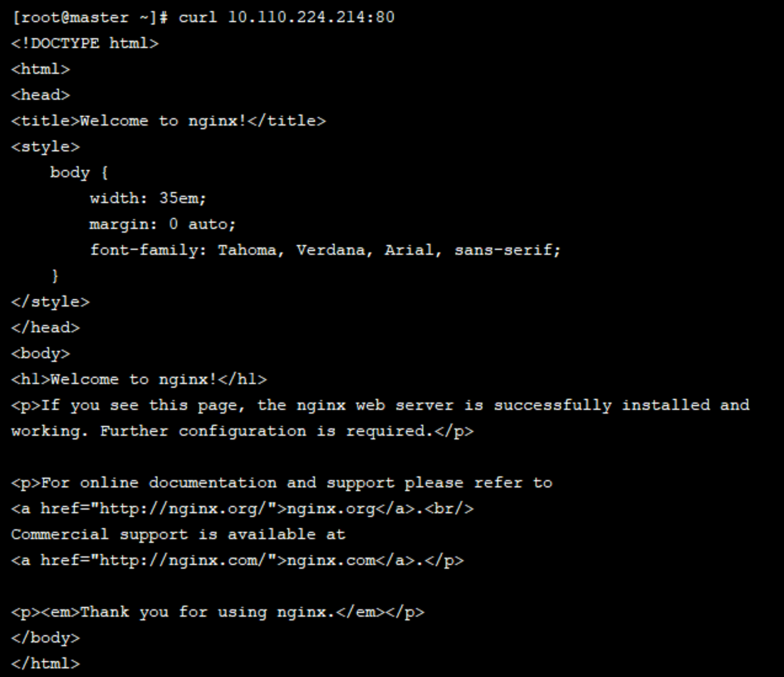This screenshot has height=677, width=784.
Task: Click the curl command IP address 10.110.224.214:80
Action: (311, 17)
